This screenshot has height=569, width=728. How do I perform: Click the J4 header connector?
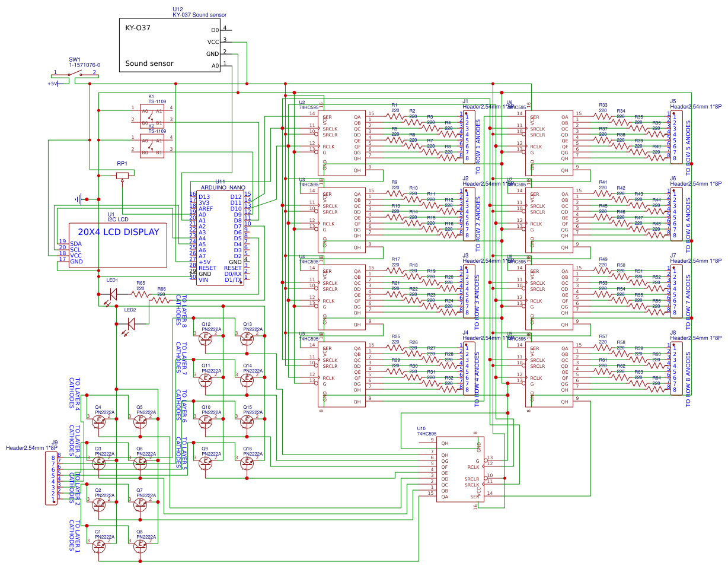pos(469,368)
